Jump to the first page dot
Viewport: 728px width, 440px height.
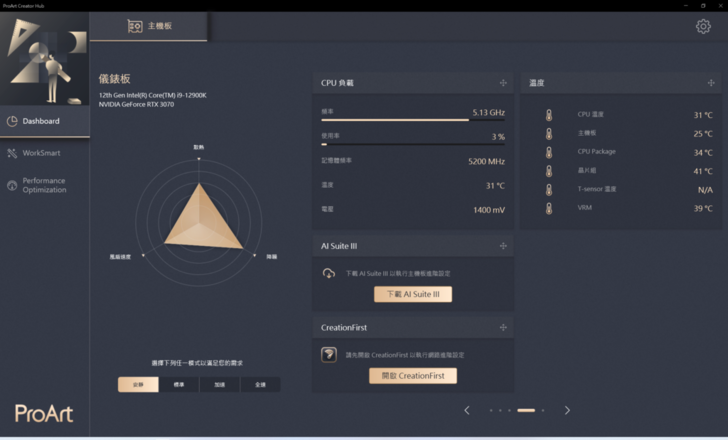pyautogui.click(x=491, y=410)
